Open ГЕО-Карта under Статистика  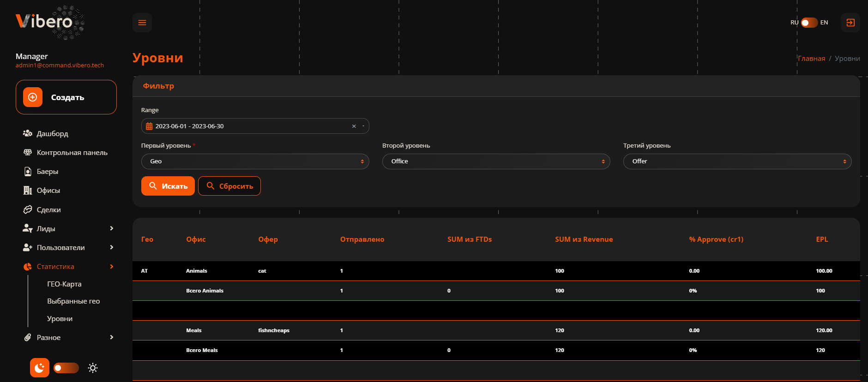64,284
